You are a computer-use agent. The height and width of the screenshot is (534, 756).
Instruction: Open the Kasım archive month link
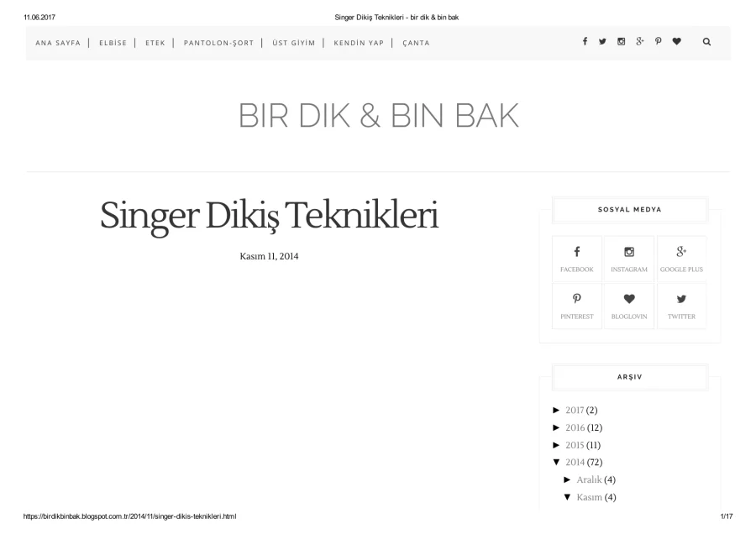click(x=589, y=497)
